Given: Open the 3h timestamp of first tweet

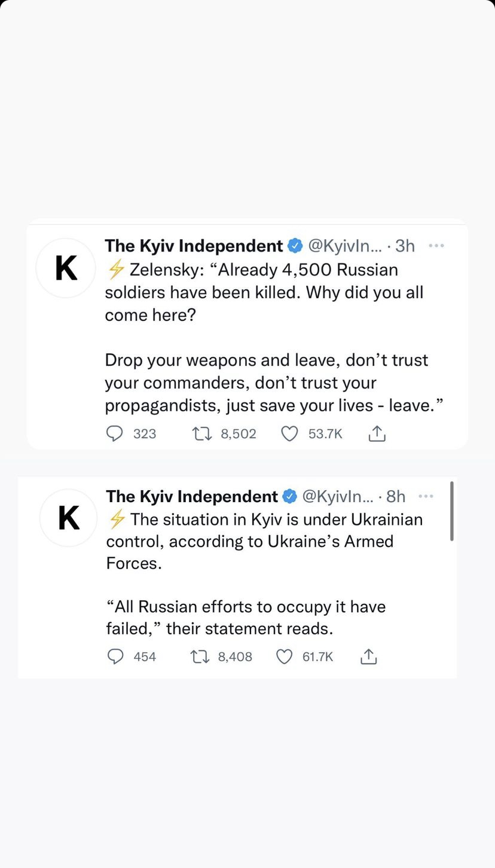Looking at the screenshot, I should tap(405, 246).
